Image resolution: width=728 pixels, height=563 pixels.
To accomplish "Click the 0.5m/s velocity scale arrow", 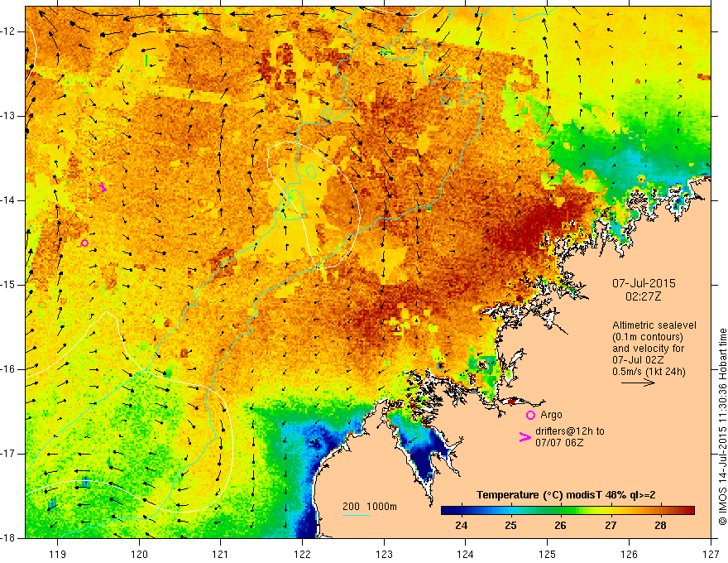I will pyautogui.click(x=638, y=383).
